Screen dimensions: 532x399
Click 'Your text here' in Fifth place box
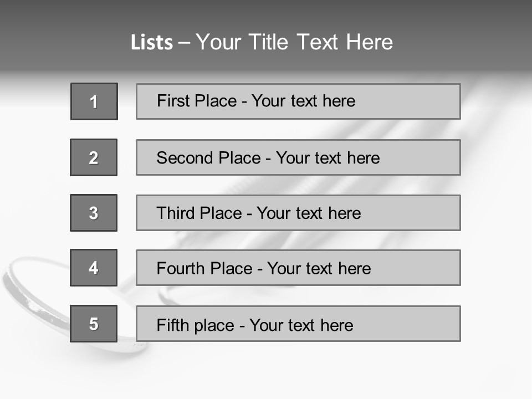301,325
